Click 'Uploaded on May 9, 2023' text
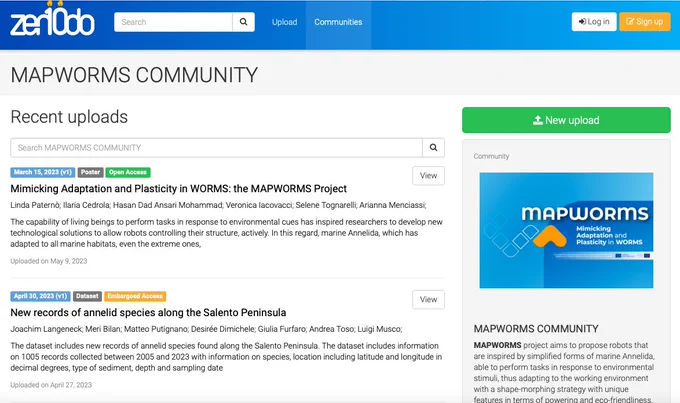The image size is (680, 403). tap(49, 261)
